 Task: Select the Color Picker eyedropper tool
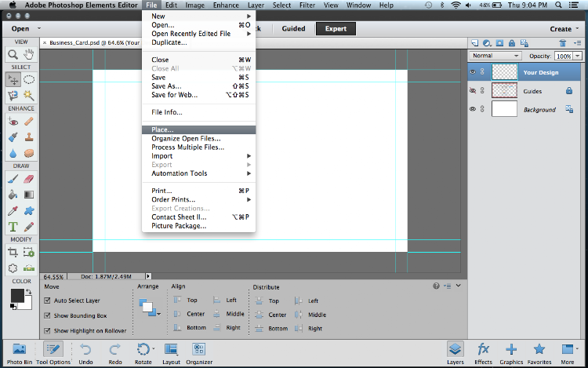13,211
